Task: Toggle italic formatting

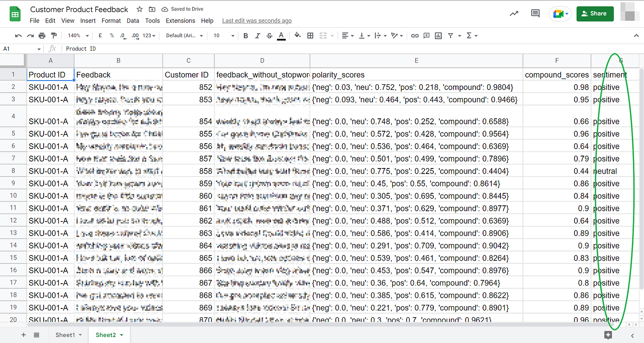Action: 258,35
